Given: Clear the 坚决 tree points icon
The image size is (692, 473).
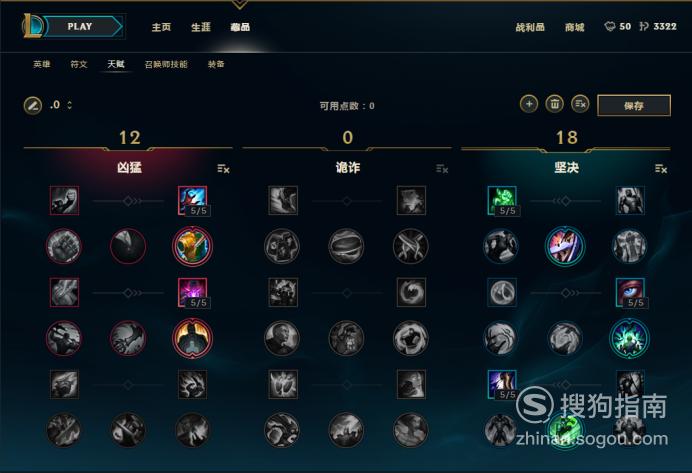Looking at the screenshot, I should [x=661, y=169].
